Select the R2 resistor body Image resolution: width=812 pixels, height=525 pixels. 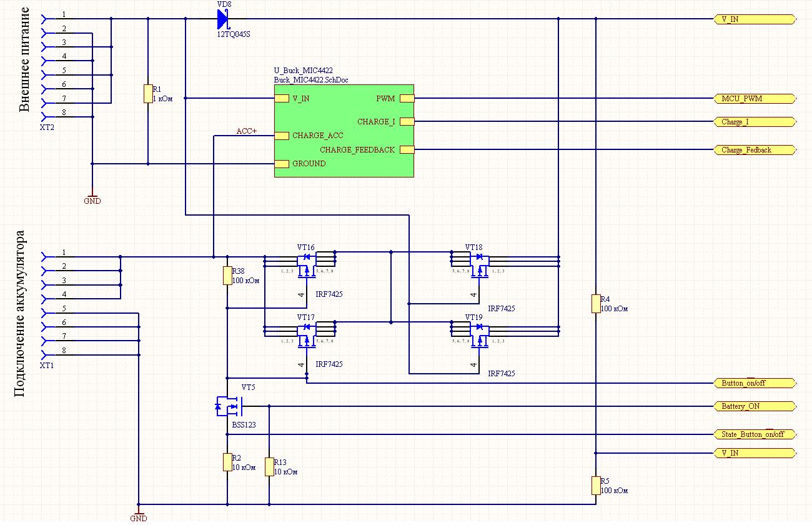pos(227,462)
